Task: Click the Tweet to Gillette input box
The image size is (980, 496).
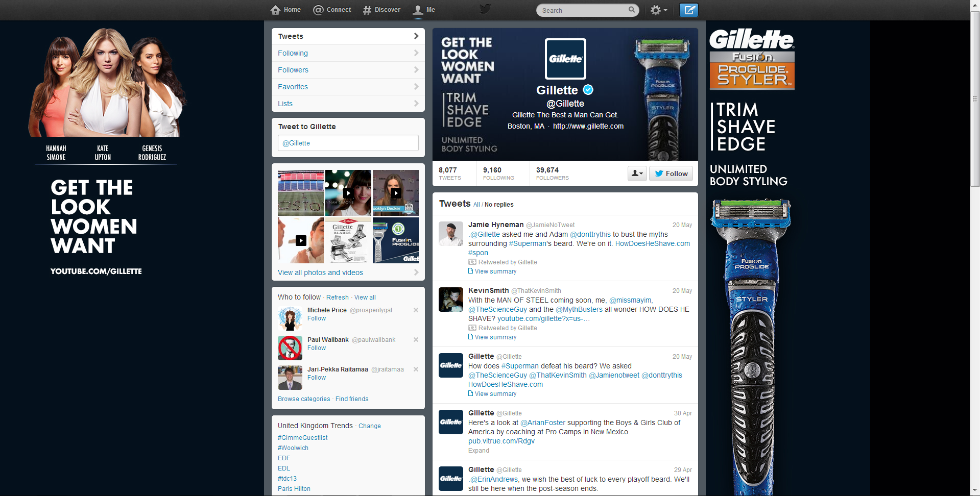Action: coord(348,143)
